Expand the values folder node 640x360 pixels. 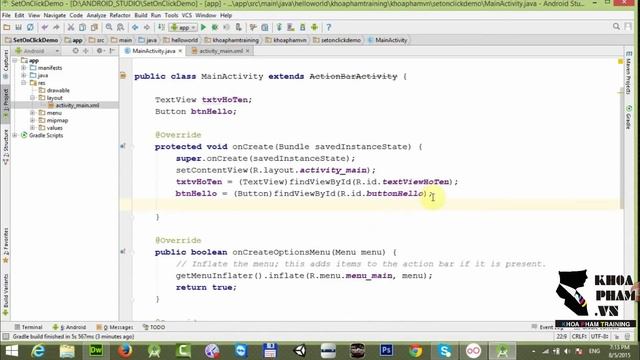(32, 128)
